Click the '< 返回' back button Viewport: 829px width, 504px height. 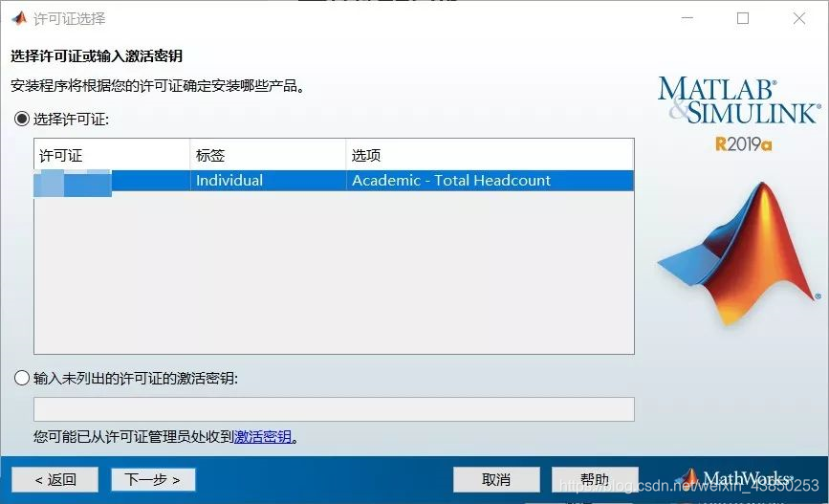55,480
